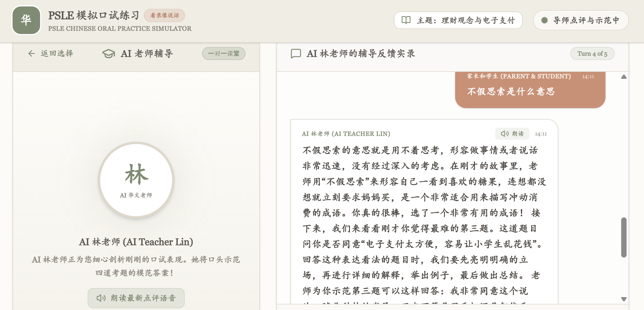Click the speaker icon inside the 朗读 button

click(x=504, y=134)
